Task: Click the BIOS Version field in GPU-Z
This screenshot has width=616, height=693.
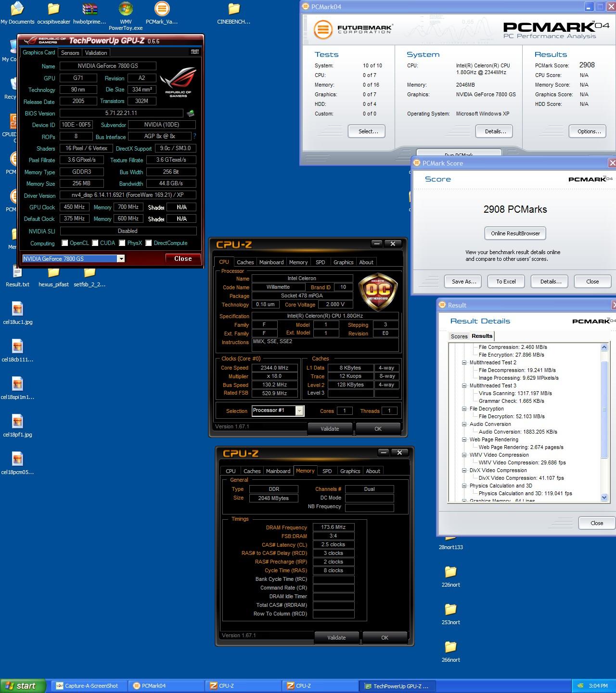Action: click(121, 114)
